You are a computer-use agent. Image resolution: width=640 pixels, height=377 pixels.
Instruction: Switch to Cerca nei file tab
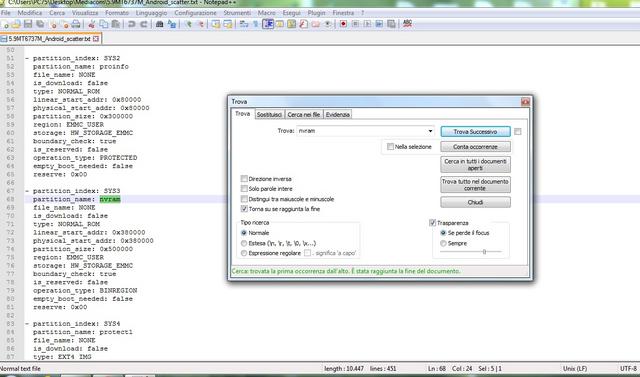[304, 115]
